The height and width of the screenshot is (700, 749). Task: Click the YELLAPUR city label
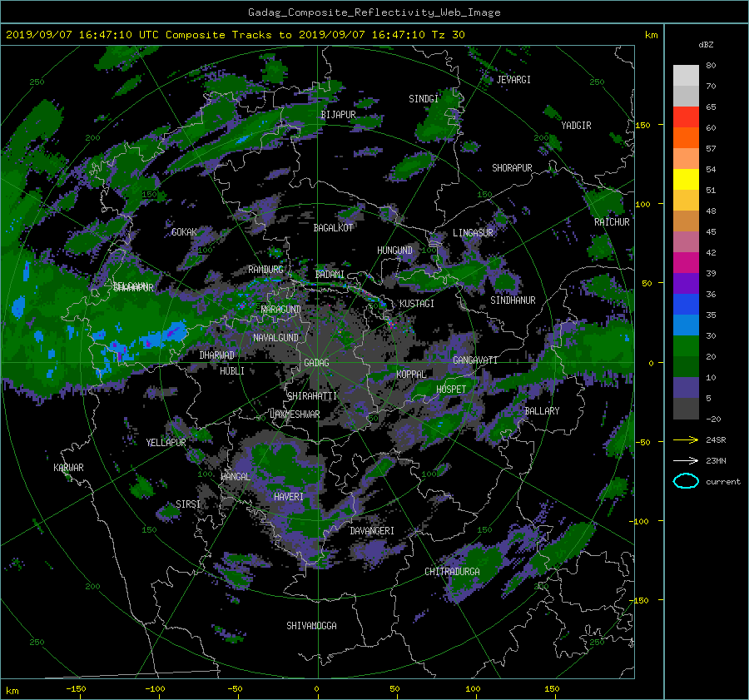click(166, 443)
